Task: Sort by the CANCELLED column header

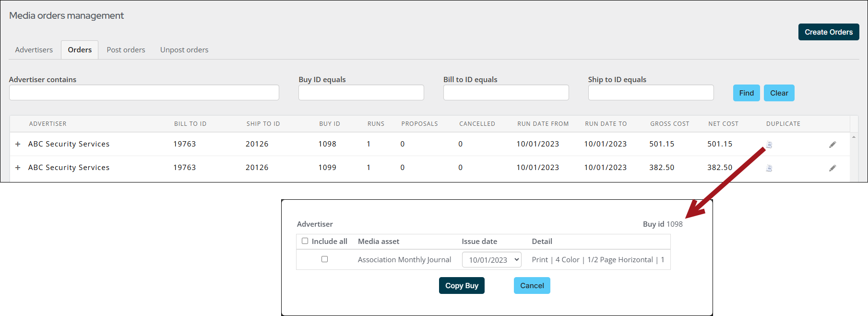Action: click(x=477, y=124)
